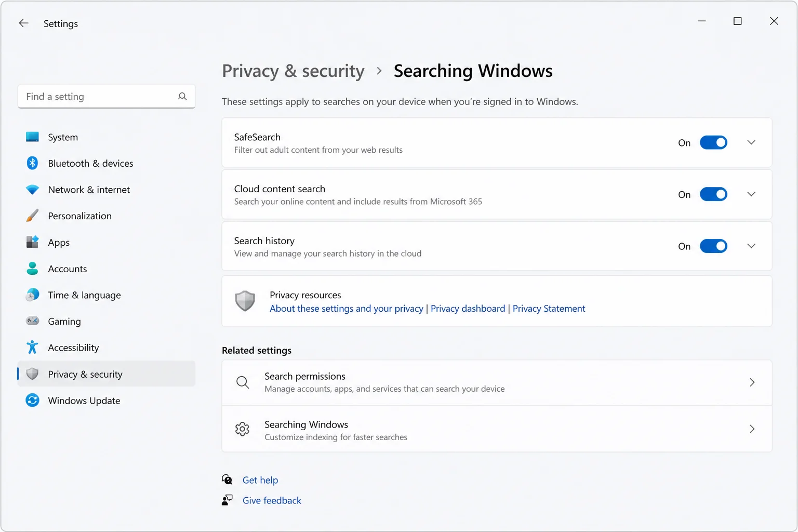Click the search magnifier in Find a setting
Viewport: 798px width, 532px height.
pos(182,97)
